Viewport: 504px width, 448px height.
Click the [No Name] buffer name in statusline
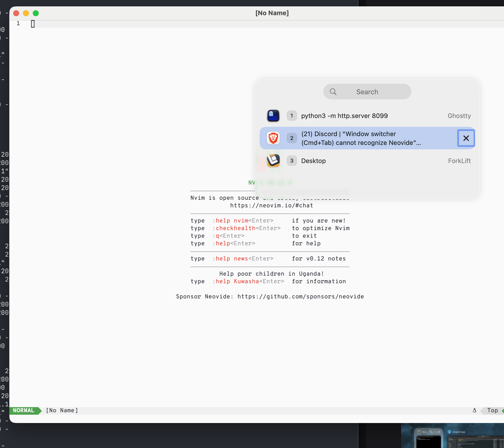click(x=62, y=410)
